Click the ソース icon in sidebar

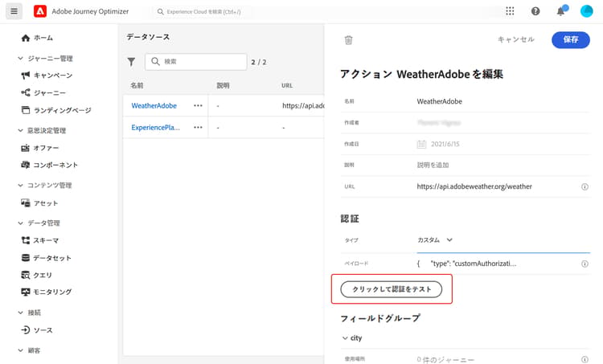[x=26, y=329]
